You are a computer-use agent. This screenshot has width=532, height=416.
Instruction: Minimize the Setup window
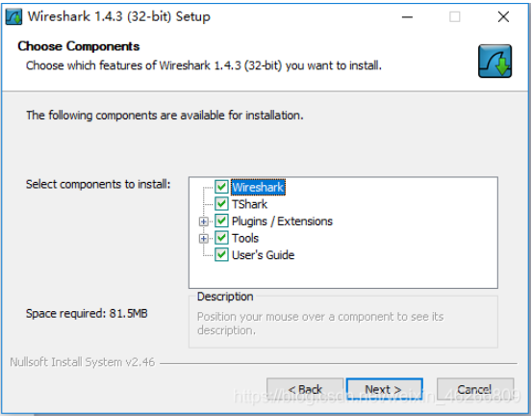(407, 16)
